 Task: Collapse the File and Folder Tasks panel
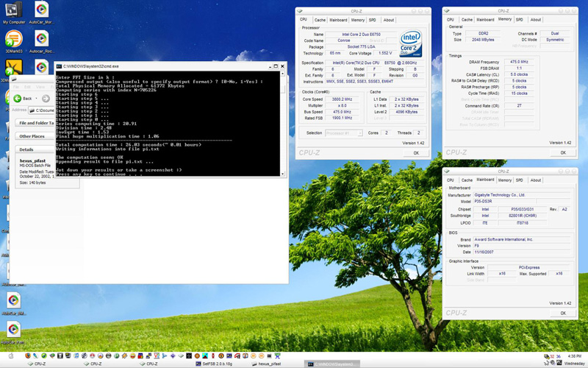click(x=36, y=123)
